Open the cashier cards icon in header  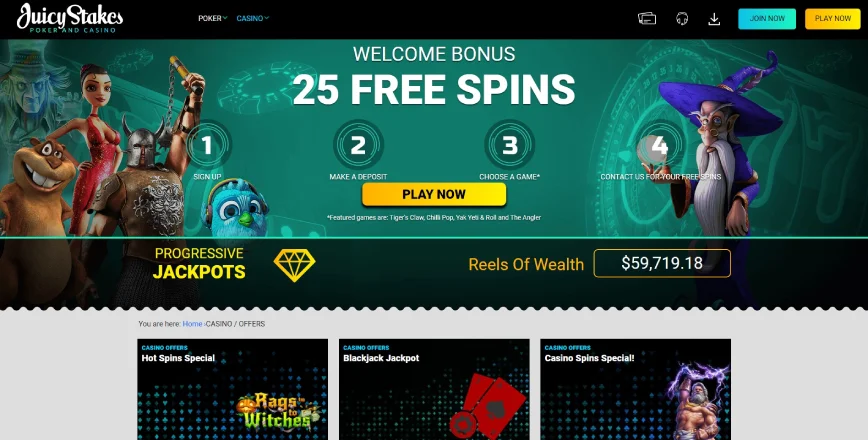647,18
